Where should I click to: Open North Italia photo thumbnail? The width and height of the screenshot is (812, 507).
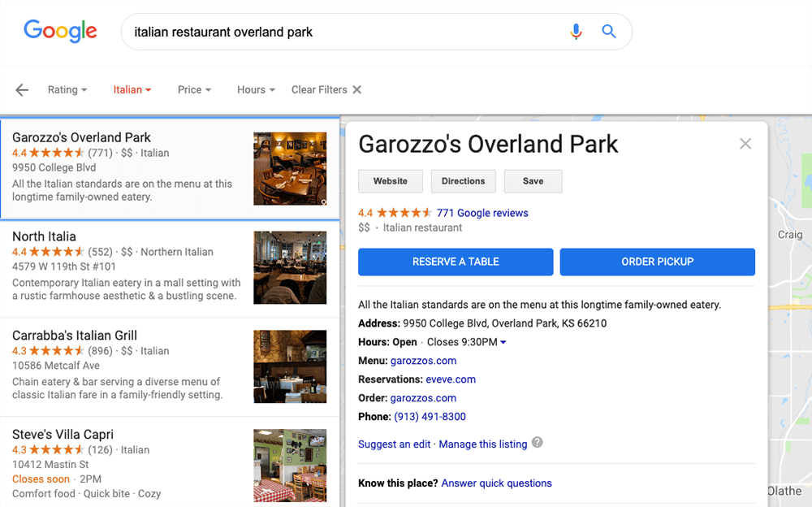pyautogui.click(x=290, y=267)
